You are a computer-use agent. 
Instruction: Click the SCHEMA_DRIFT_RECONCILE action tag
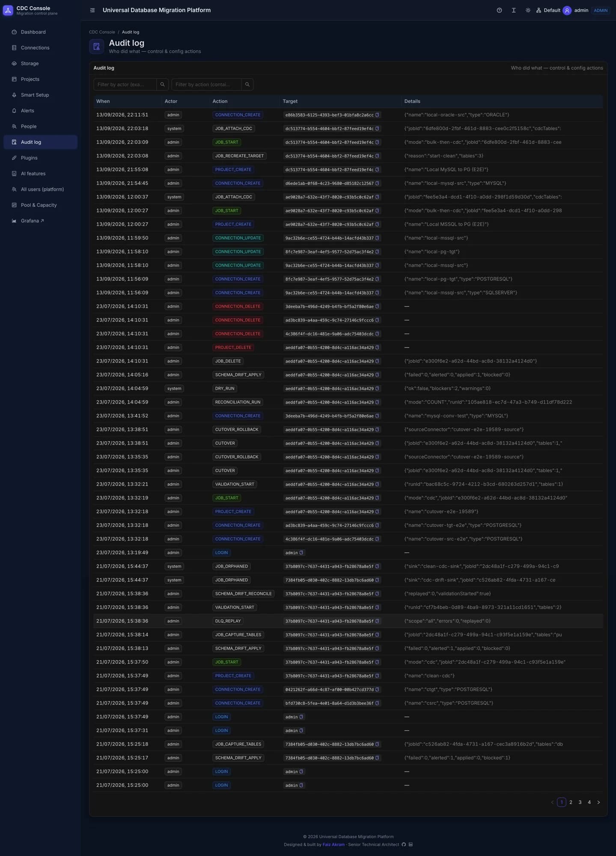pos(243,594)
